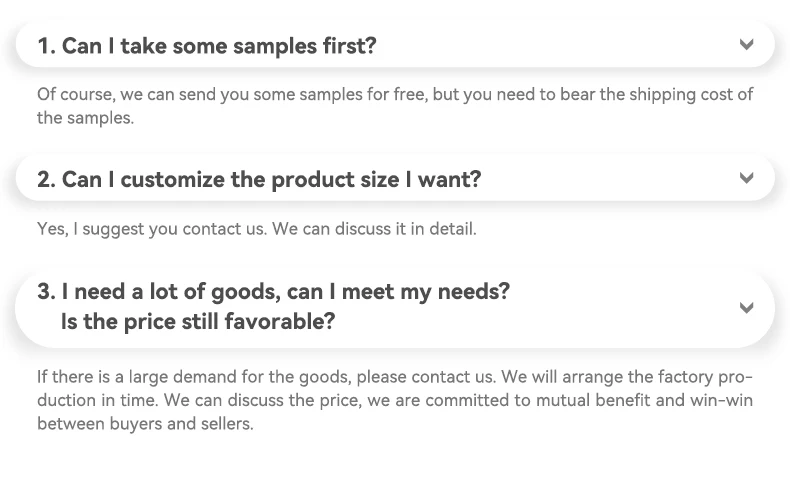This screenshot has width=790, height=495.
Task: Open the 'Can I customize the product size' question
Action: pyautogui.click(x=259, y=180)
